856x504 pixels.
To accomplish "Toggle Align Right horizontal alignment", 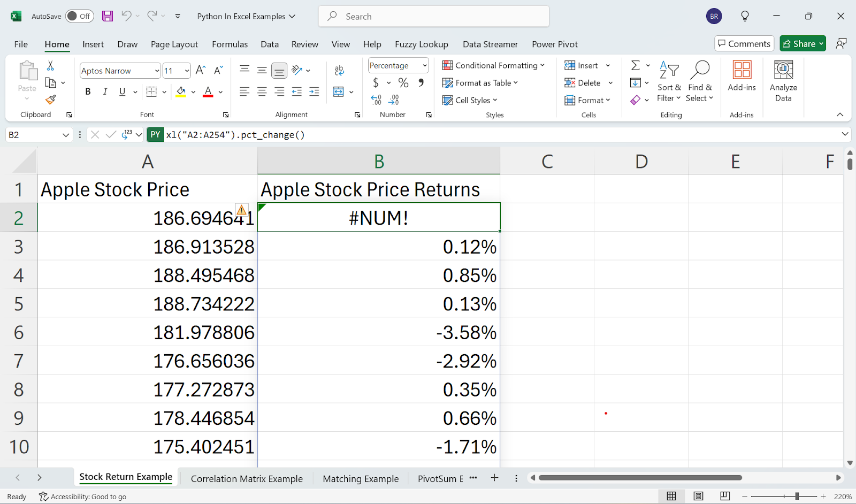I will tap(279, 92).
